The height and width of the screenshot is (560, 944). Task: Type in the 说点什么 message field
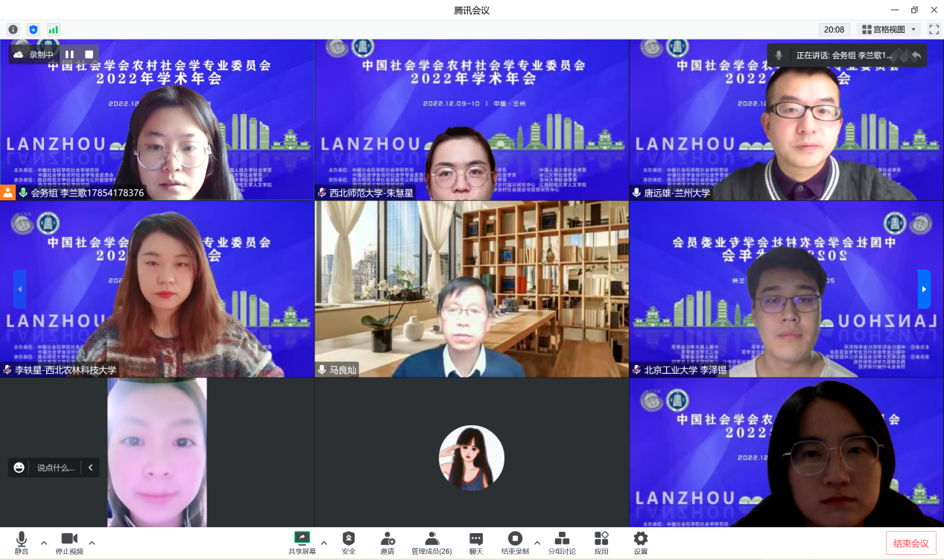pyautogui.click(x=56, y=468)
